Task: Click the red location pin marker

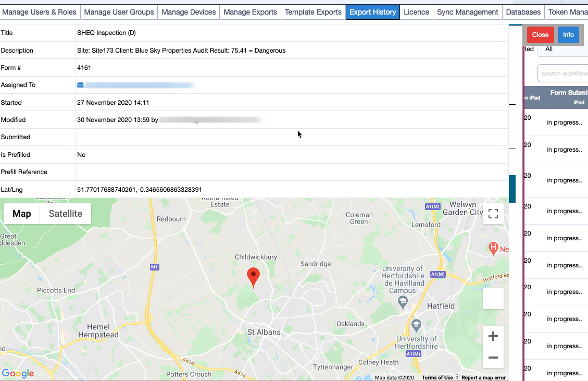Action: pyautogui.click(x=254, y=277)
